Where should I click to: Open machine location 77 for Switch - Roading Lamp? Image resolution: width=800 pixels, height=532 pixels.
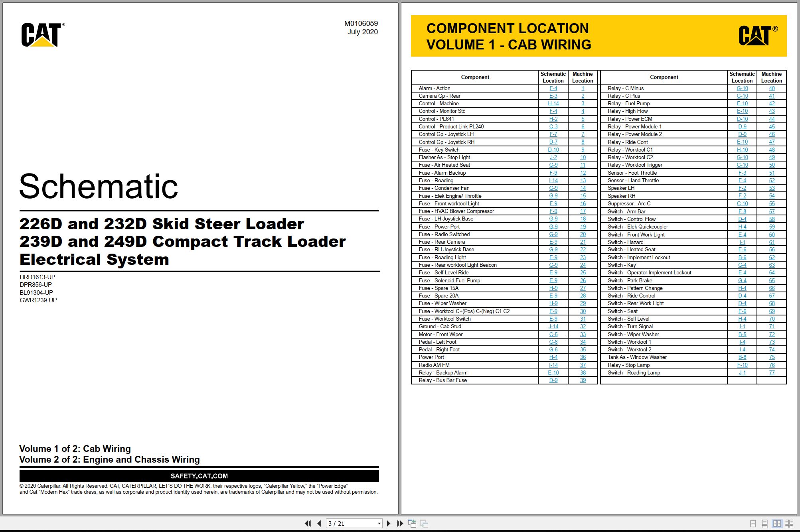coord(772,373)
